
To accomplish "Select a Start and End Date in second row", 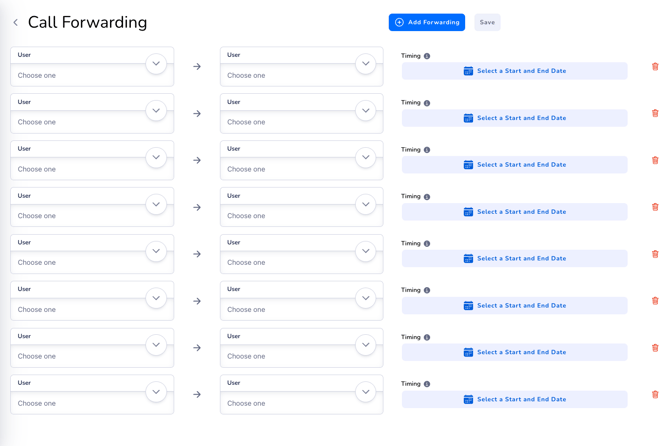I will [x=515, y=118].
